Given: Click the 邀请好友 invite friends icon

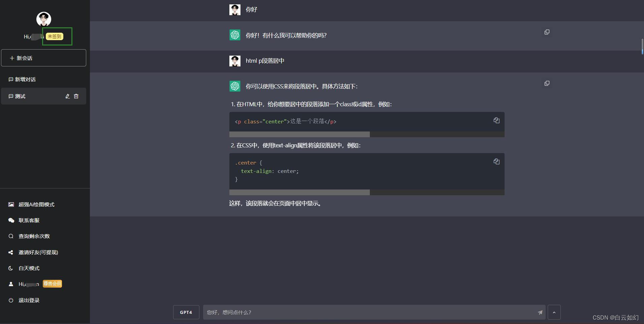Looking at the screenshot, I should (x=10, y=252).
